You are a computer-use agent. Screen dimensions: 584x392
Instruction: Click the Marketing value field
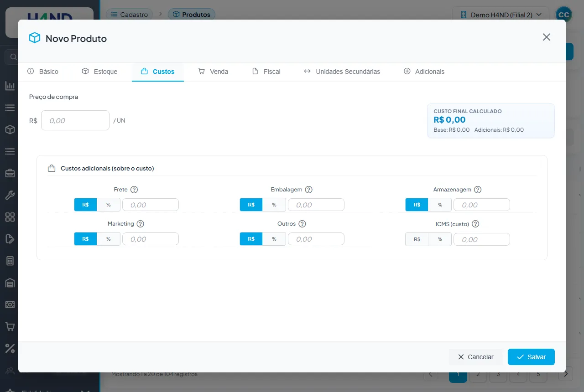click(x=151, y=239)
